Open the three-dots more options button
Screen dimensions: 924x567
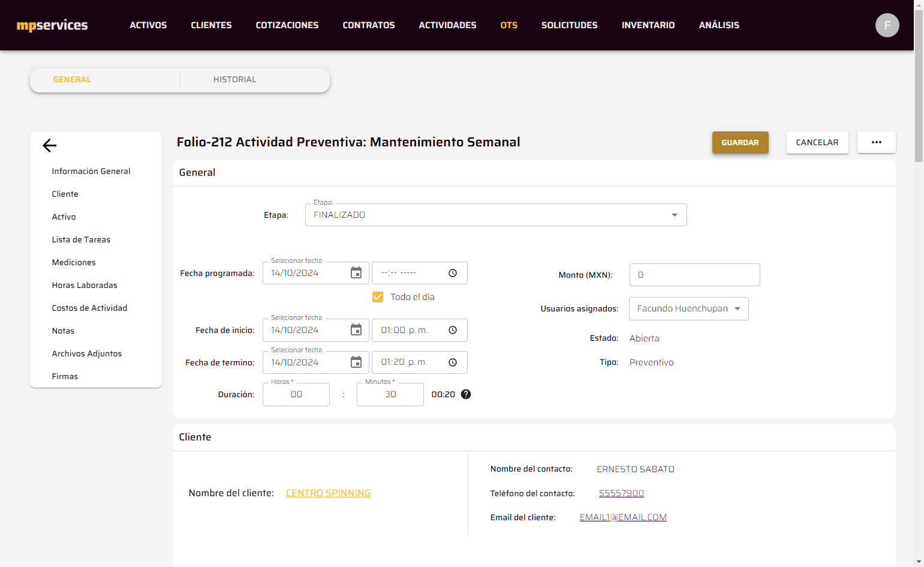pos(876,142)
